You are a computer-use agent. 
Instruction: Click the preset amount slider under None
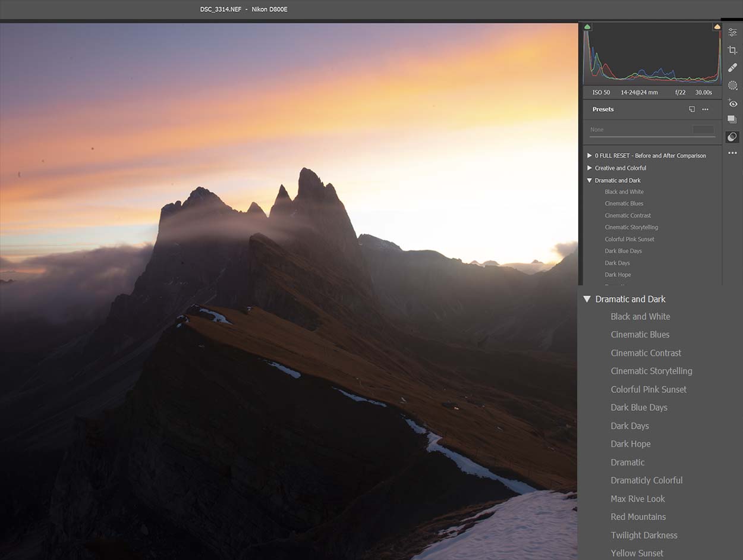(652, 137)
